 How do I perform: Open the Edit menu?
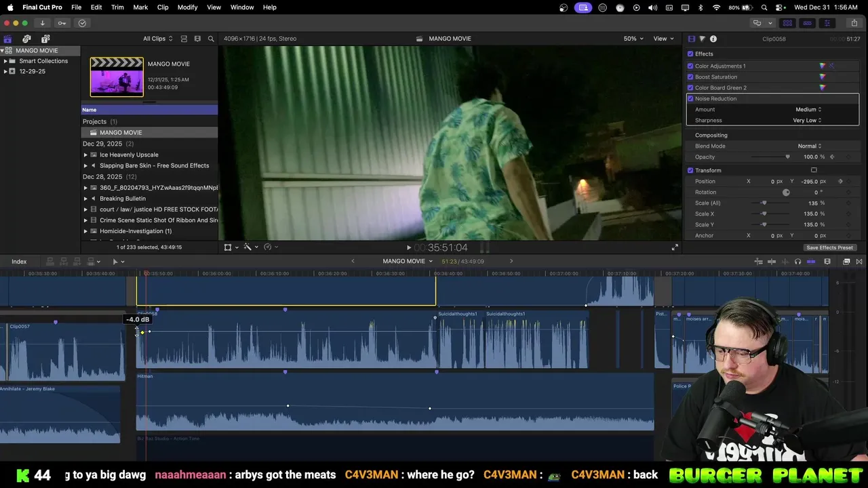click(96, 7)
